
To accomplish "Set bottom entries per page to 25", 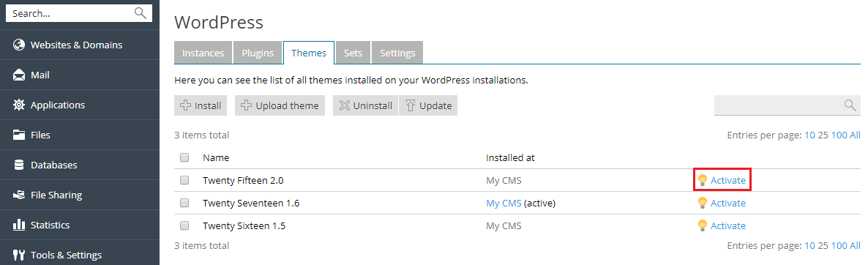I will coord(823,246).
